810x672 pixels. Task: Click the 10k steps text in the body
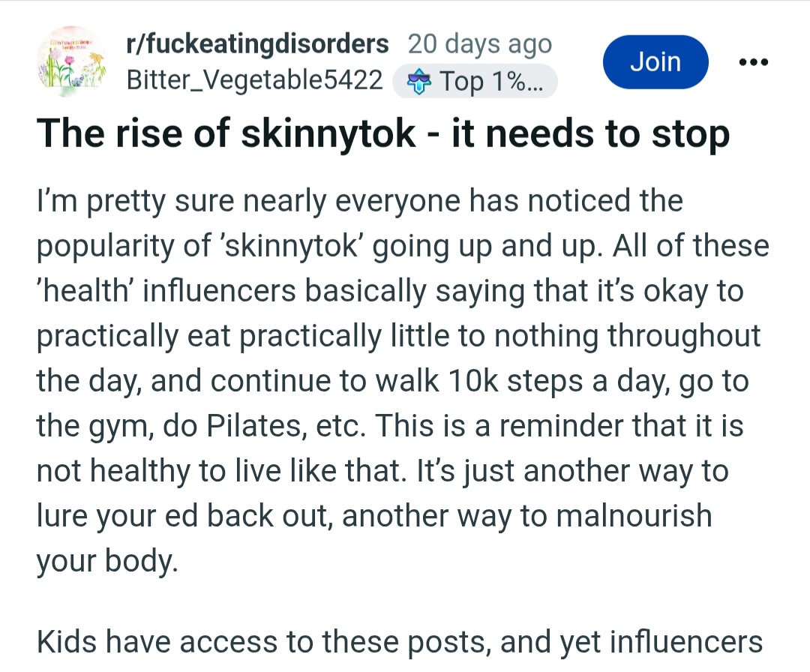click(517, 381)
